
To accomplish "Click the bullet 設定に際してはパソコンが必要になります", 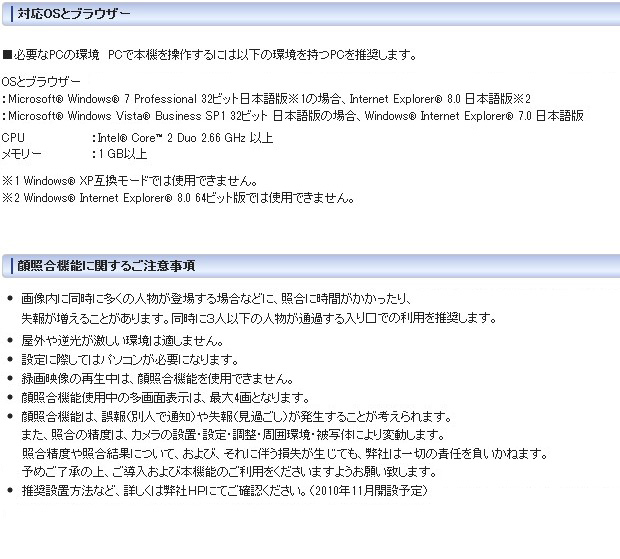I will click(x=130, y=360).
